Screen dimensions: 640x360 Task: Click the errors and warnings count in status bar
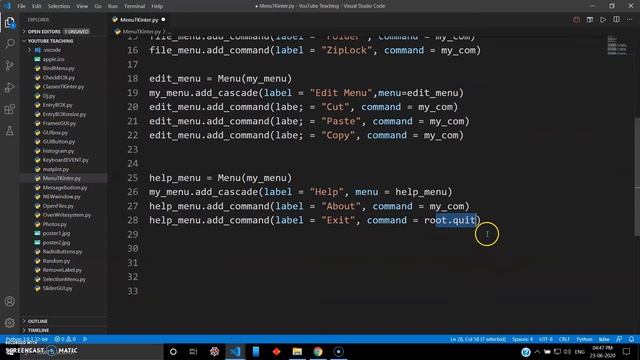coord(65,339)
